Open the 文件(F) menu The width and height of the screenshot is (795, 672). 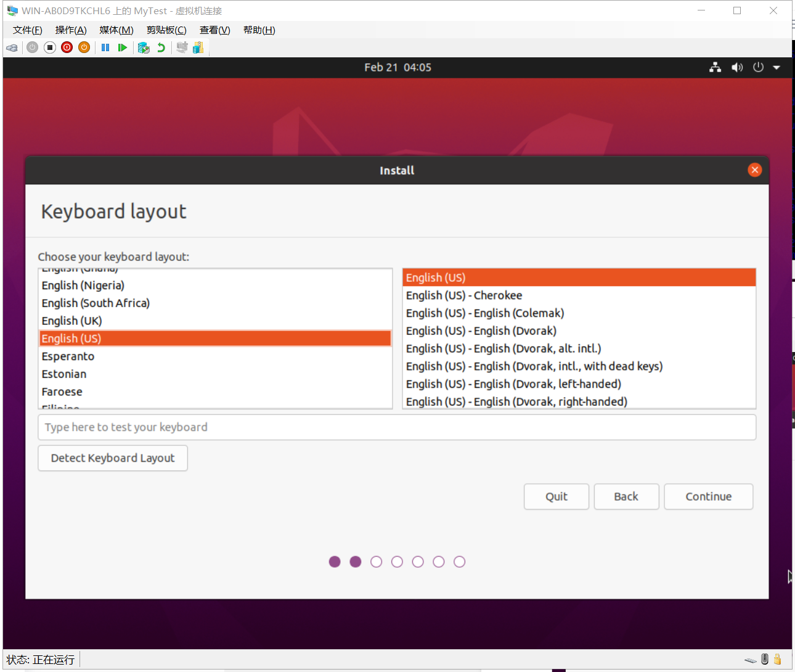click(x=28, y=30)
